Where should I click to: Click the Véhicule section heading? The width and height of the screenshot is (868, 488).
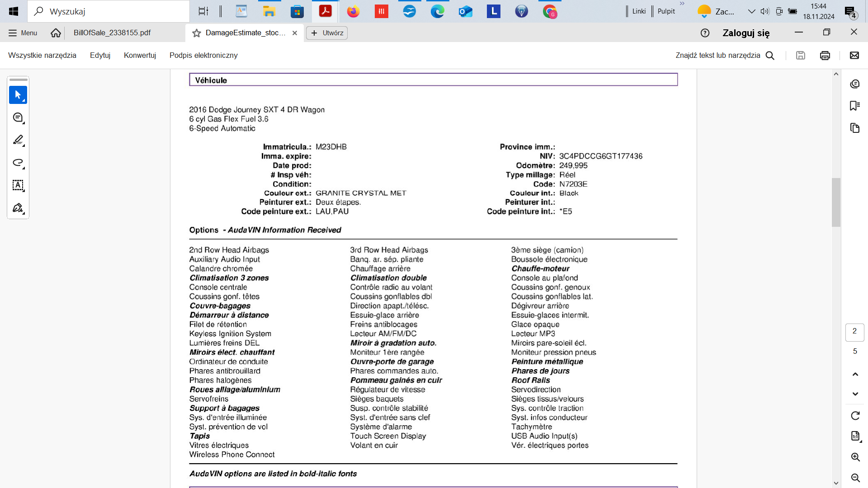pyautogui.click(x=211, y=80)
